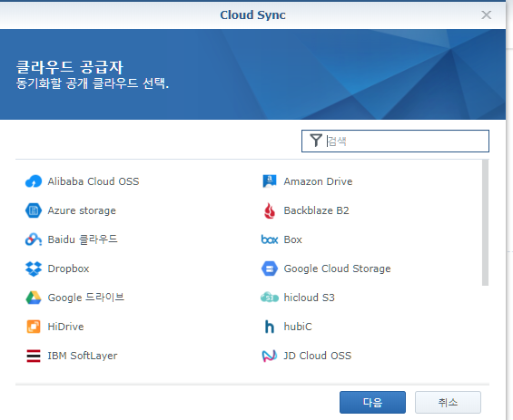Select the 'Amazon Drive' label
Screen dimensions: 513x420
(318, 181)
